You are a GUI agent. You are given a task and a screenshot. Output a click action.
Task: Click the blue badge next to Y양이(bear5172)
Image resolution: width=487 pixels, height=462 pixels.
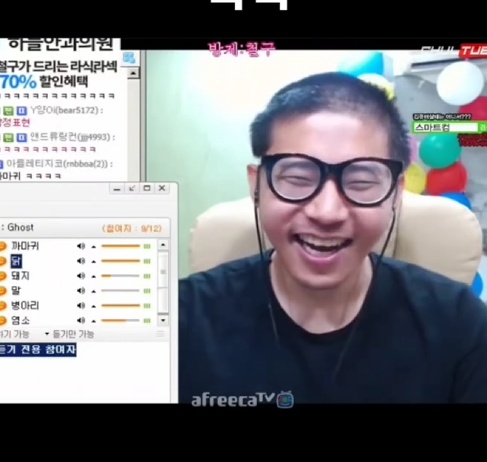coord(21,110)
